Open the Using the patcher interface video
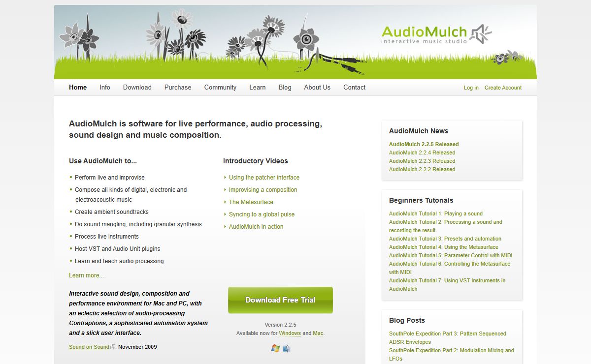 264,178
